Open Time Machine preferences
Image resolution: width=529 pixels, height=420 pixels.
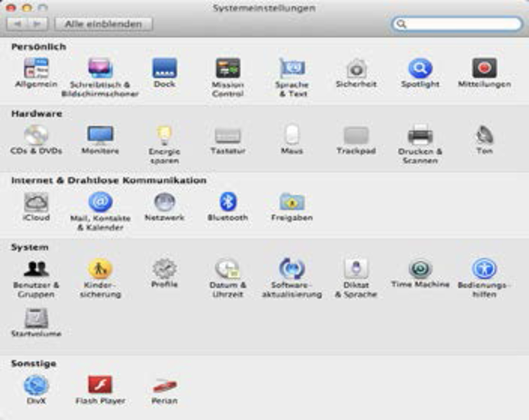[420, 273]
